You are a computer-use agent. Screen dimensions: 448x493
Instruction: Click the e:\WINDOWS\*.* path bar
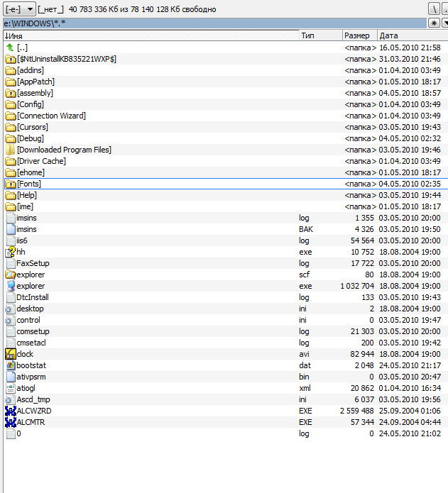214,23
